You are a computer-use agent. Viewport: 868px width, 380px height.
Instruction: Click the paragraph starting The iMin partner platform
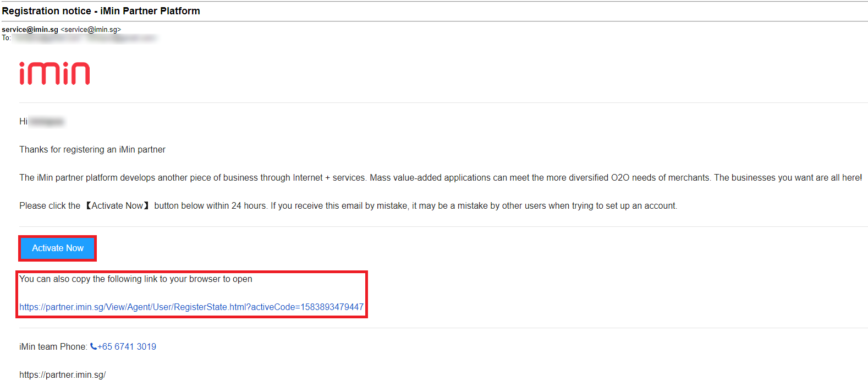point(441,178)
